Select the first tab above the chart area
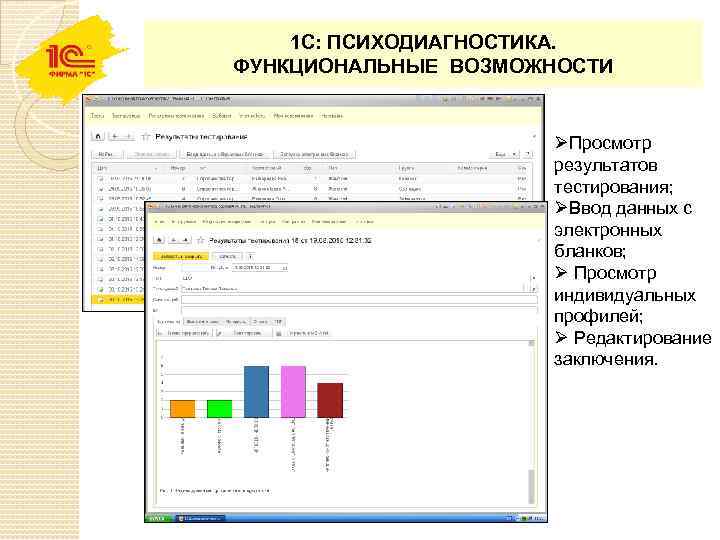 [x=169, y=321]
